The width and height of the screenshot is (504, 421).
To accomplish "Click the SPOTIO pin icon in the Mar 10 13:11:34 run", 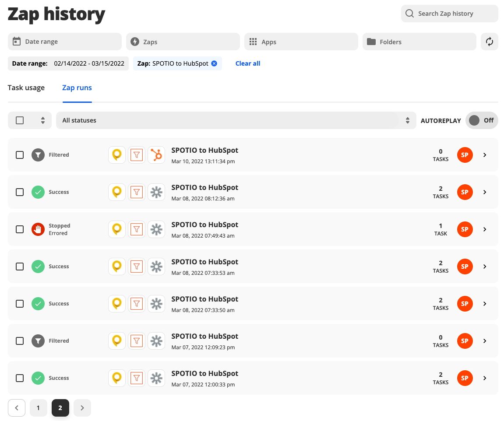I will [x=116, y=155].
